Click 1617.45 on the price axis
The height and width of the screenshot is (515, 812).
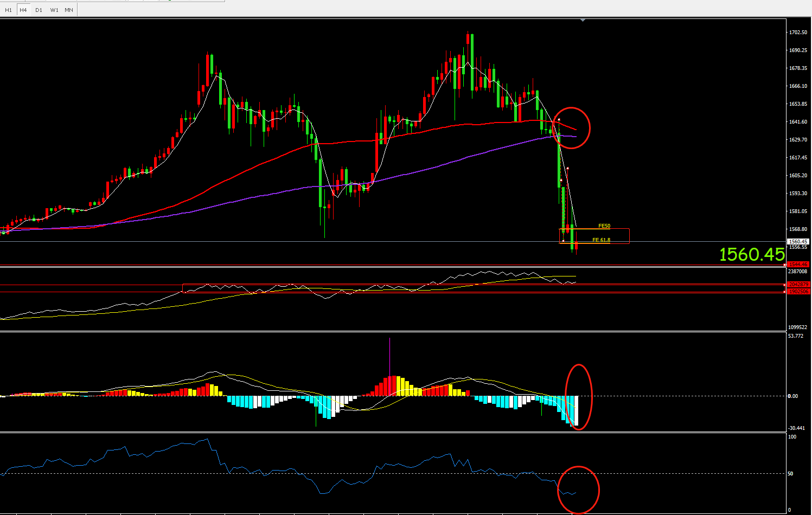[798, 158]
